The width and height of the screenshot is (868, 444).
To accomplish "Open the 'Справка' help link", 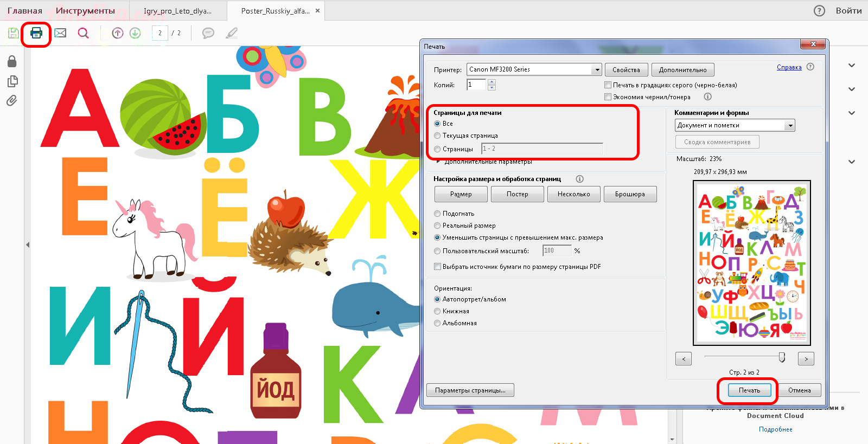I will click(789, 67).
